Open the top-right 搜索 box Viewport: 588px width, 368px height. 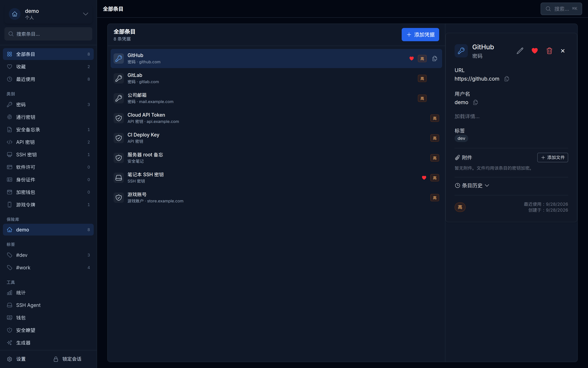[561, 9]
